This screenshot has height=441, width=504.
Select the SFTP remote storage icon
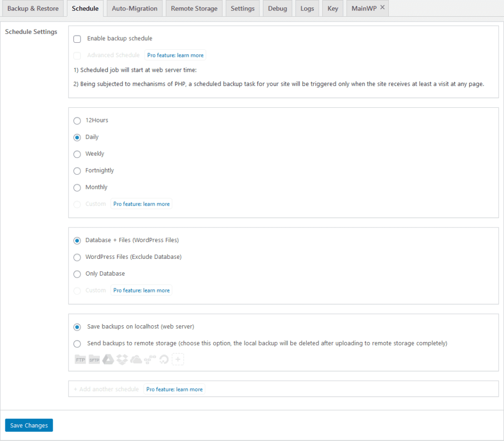click(x=94, y=359)
